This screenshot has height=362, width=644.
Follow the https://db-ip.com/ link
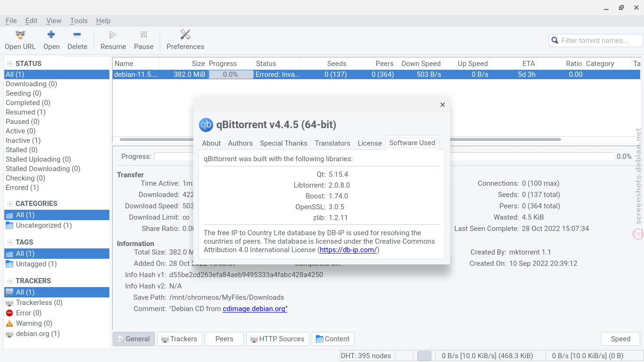point(348,250)
